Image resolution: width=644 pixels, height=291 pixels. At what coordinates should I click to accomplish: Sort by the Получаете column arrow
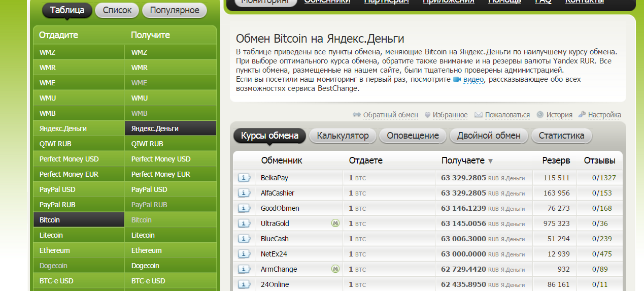coord(490,161)
